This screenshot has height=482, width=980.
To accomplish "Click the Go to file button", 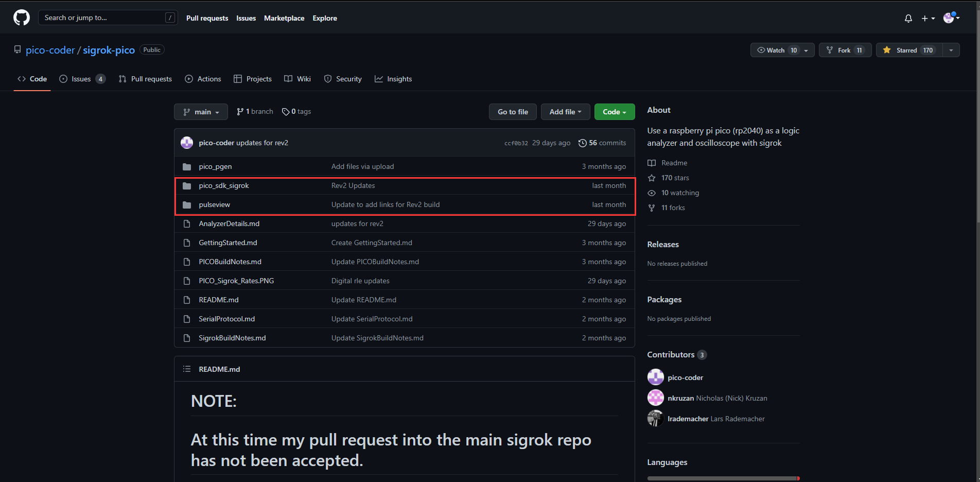I will click(513, 112).
